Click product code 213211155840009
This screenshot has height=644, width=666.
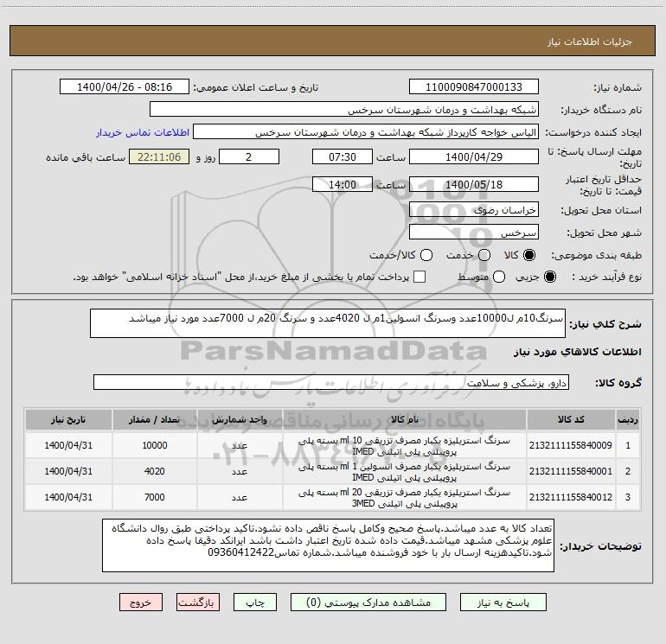coord(571,445)
